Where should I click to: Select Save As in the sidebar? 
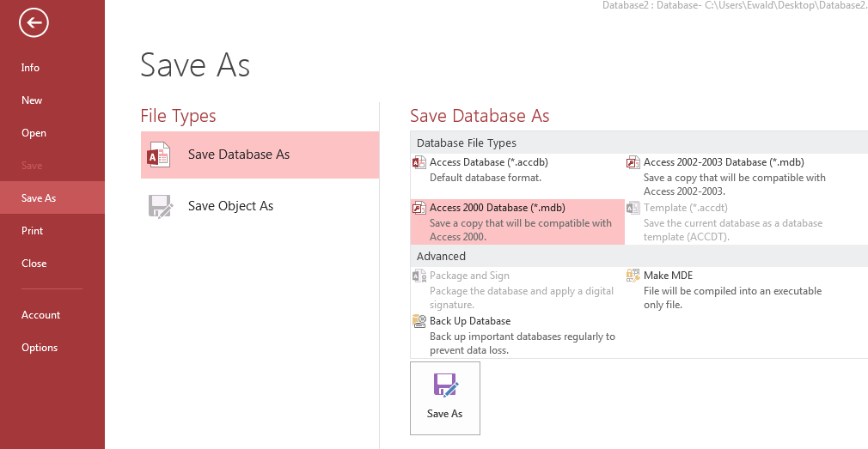pos(52,198)
